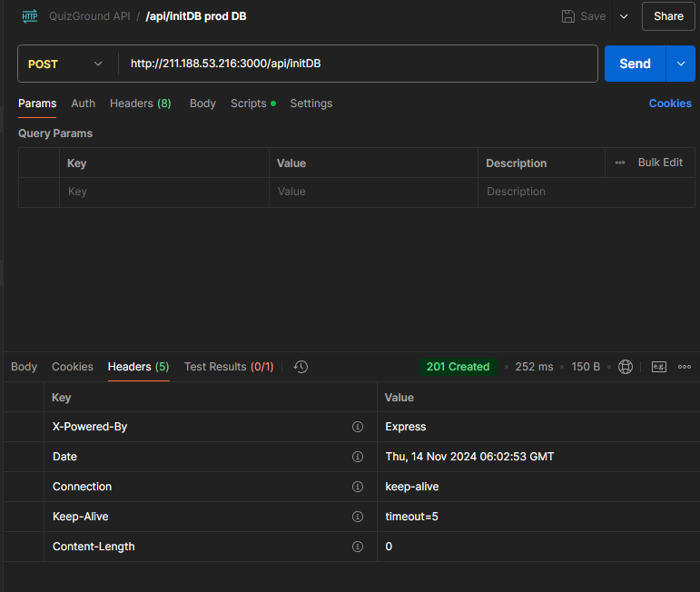Click info icon for X-Powered-By header
Viewport: 700px width, 592px height.
click(358, 427)
